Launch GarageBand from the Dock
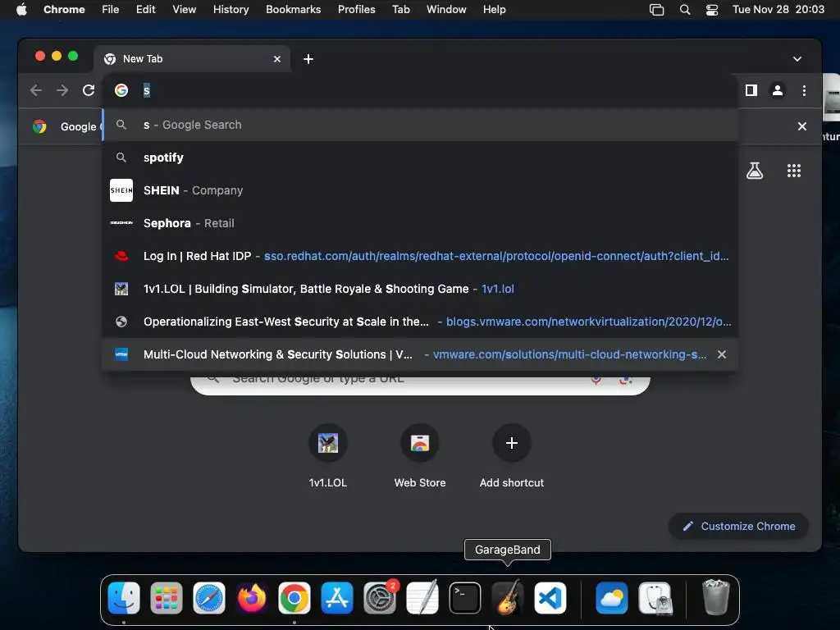Viewport: 840px width, 630px height. tap(507, 598)
